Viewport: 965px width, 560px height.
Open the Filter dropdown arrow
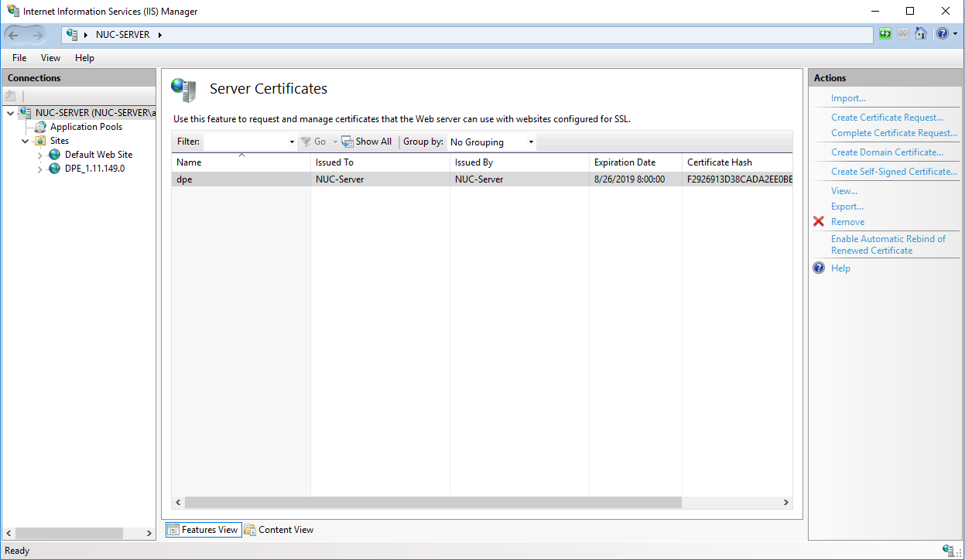(292, 142)
